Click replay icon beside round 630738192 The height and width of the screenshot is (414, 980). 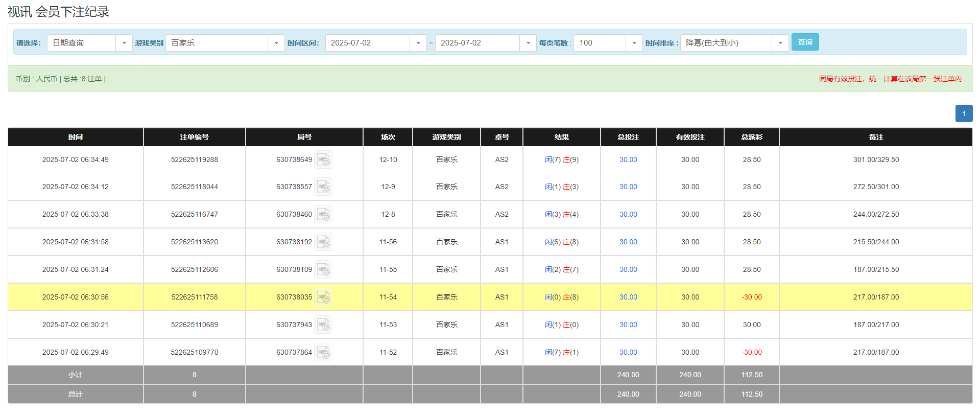[x=323, y=242]
